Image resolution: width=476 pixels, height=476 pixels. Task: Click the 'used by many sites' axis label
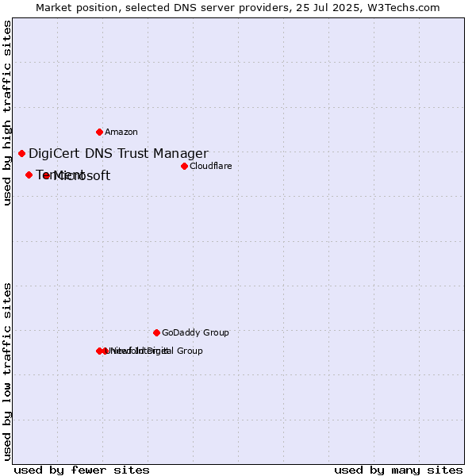(x=398, y=470)
